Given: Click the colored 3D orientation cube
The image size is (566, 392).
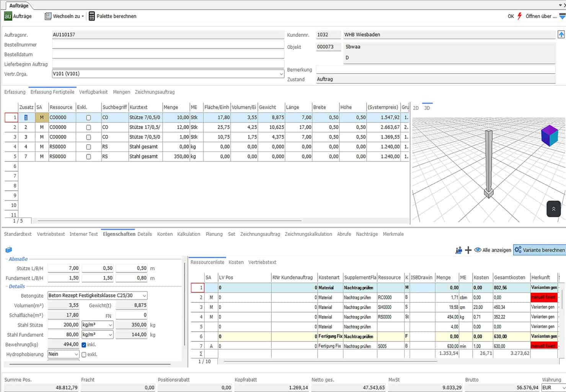Looking at the screenshot, I should (549, 136).
